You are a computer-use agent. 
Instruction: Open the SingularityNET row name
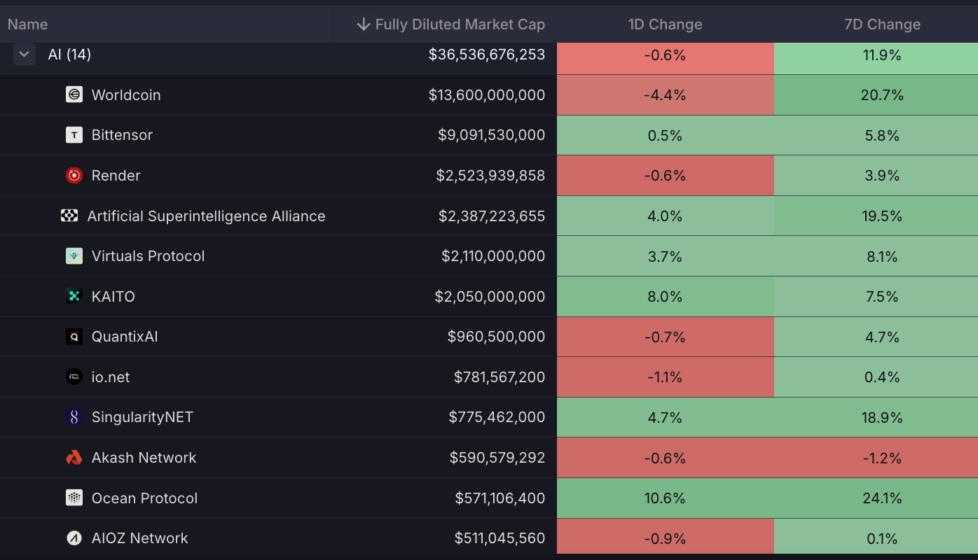pos(142,417)
